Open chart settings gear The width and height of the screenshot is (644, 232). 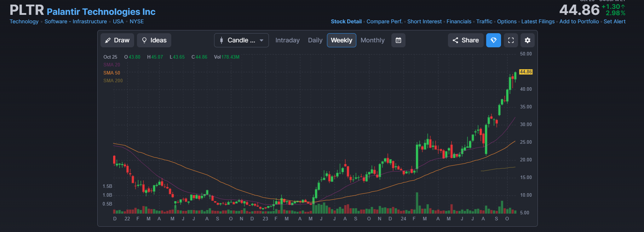pos(528,40)
